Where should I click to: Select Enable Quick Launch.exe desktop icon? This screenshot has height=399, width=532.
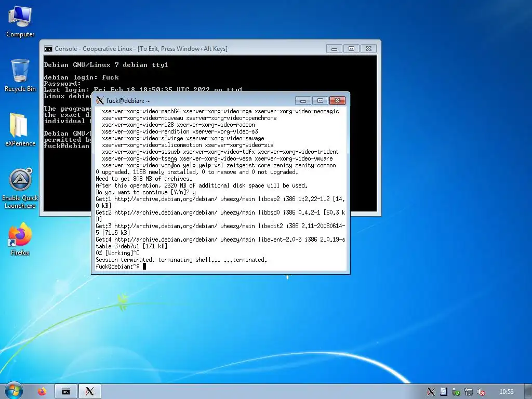tap(20, 189)
